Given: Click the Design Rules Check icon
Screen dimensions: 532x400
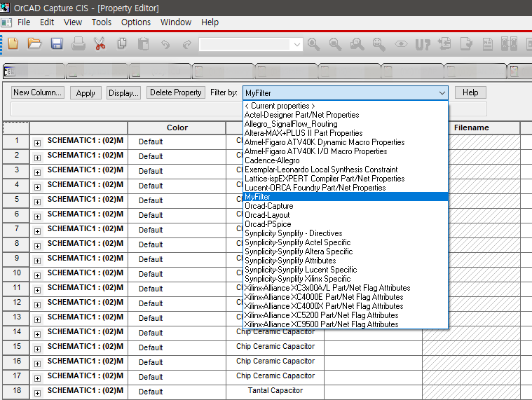Looking at the screenshot, I should point(466,43).
